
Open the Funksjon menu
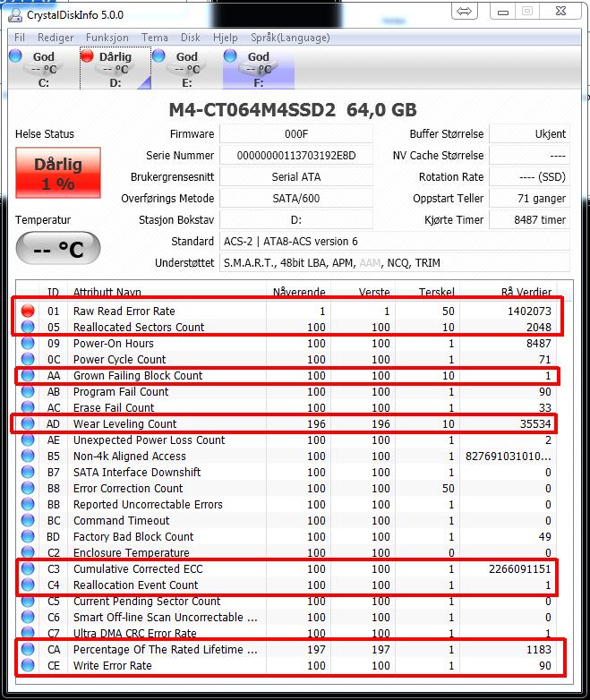[107, 38]
